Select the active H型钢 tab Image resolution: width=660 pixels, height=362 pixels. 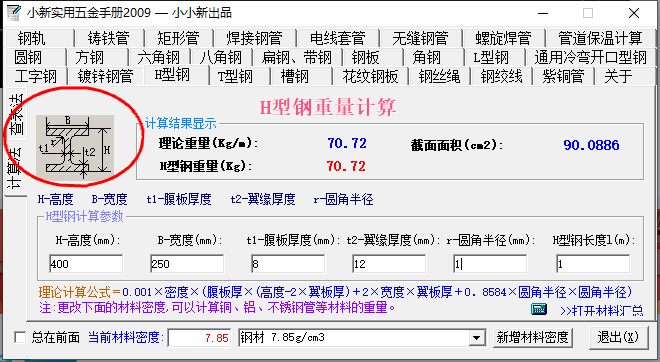[172, 75]
